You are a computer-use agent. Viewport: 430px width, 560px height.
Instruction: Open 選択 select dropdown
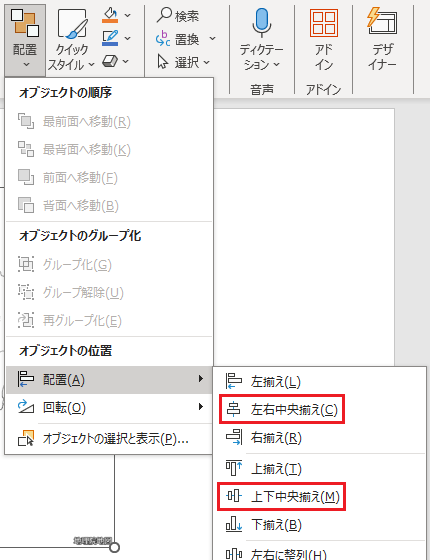click(x=183, y=62)
